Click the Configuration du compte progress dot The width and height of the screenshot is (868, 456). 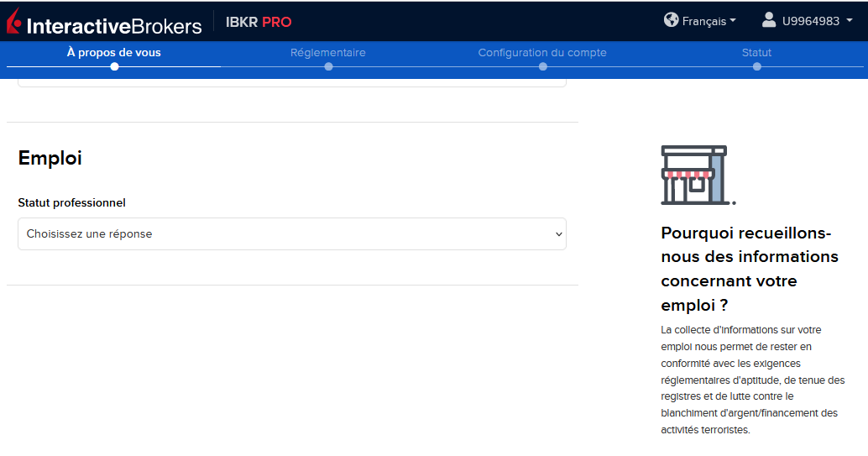(x=543, y=66)
